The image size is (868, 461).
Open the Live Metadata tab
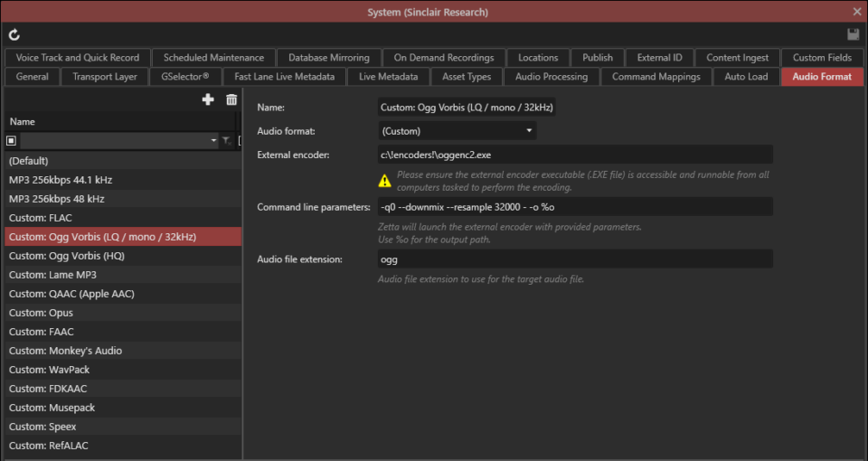tap(389, 76)
